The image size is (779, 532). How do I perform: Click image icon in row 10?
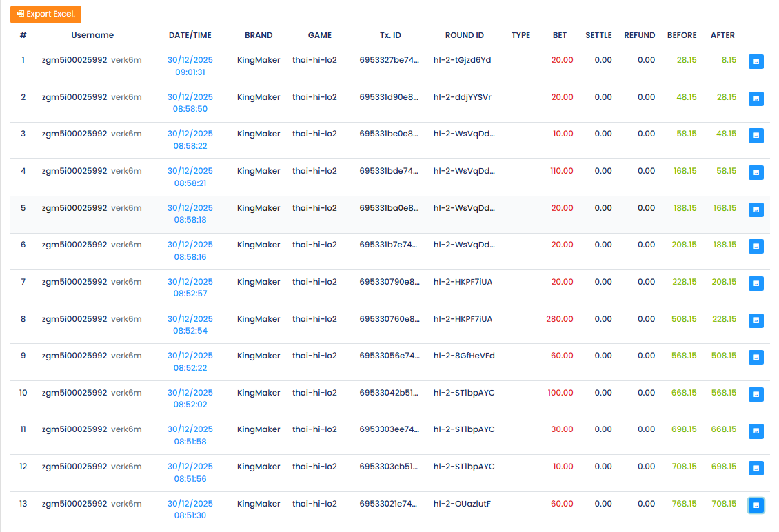tap(756, 394)
